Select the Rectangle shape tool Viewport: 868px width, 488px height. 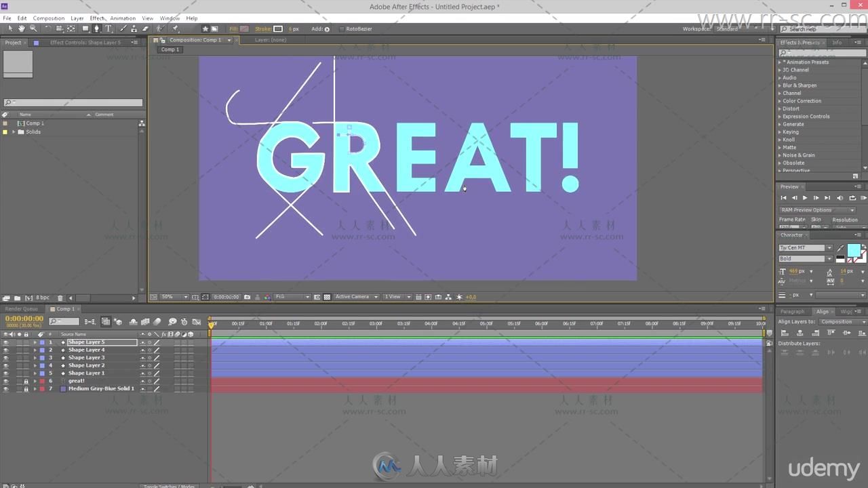tap(85, 28)
